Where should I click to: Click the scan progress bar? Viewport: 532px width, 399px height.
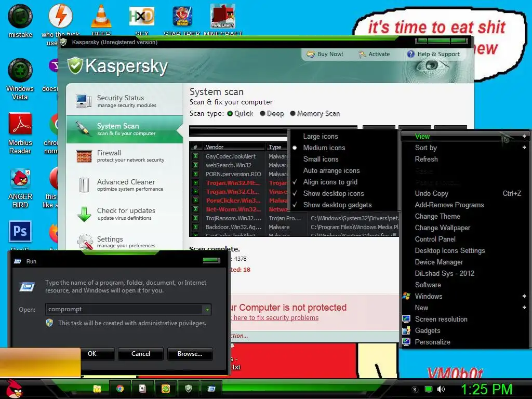pos(273,130)
